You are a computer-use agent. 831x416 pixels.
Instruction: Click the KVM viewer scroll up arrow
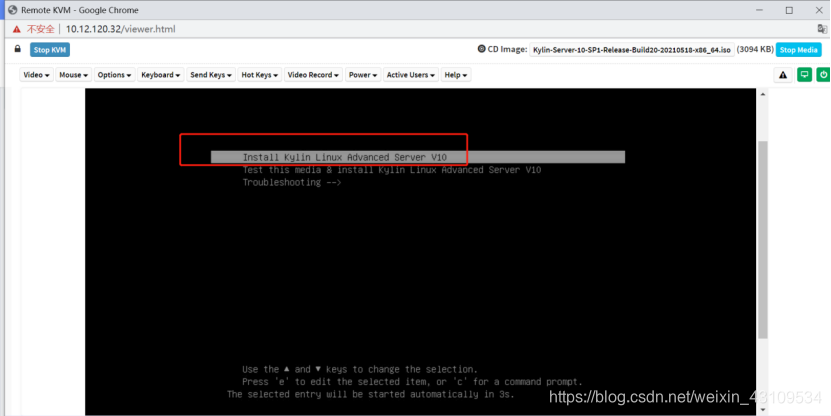click(x=763, y=94)
